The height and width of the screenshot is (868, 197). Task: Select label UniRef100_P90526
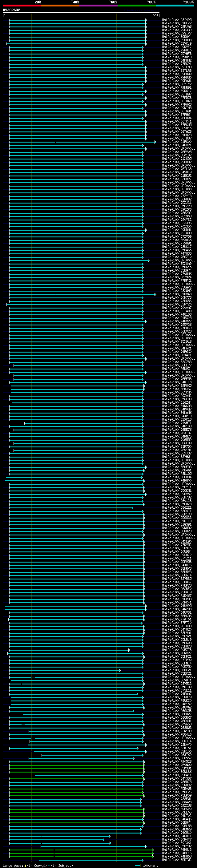(177, 762)
